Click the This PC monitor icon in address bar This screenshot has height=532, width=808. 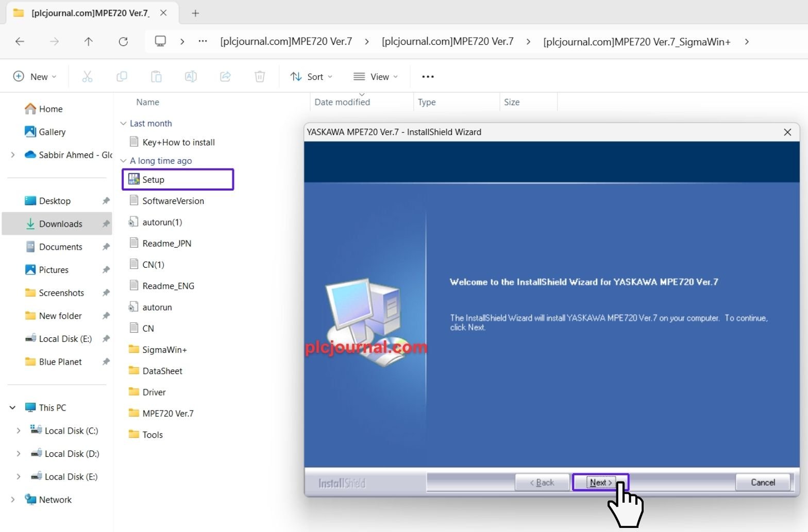160,41
